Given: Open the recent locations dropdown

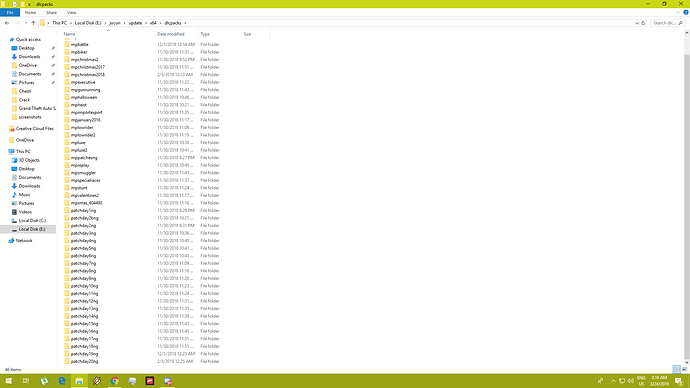Looking at the screenshot, I should [26, 23].
